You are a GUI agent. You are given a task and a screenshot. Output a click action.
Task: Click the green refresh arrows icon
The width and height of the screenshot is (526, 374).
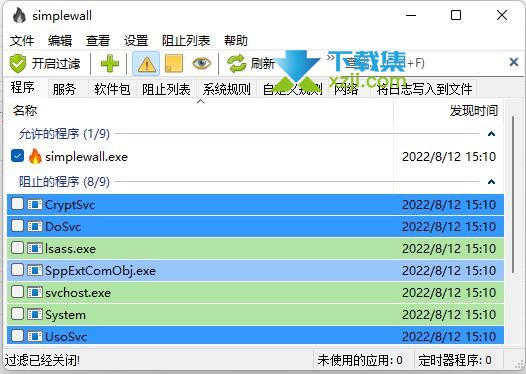(x=236, y=63)
